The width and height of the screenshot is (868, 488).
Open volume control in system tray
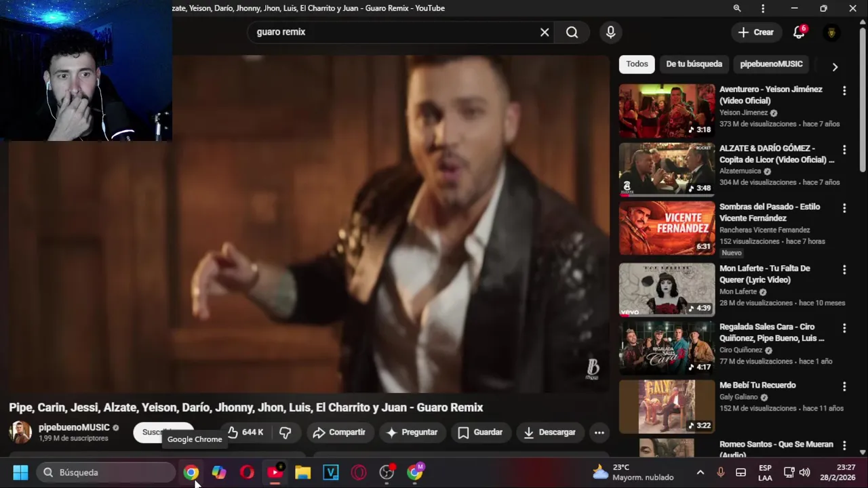click(x=805, y=472)
